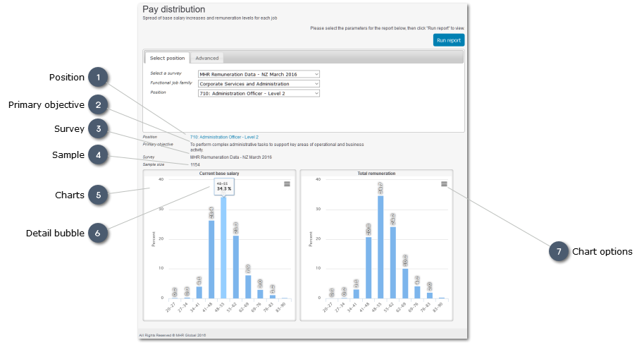Click the Run report button
The image size is (644, 345).
449,40
